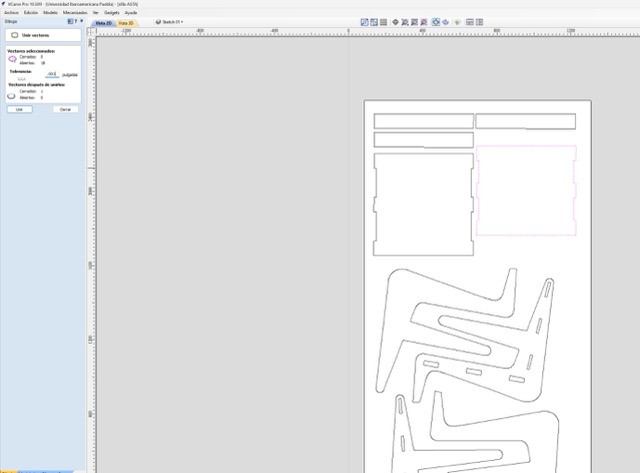Click the globe icon beside Sketch

tap(158, 22)
